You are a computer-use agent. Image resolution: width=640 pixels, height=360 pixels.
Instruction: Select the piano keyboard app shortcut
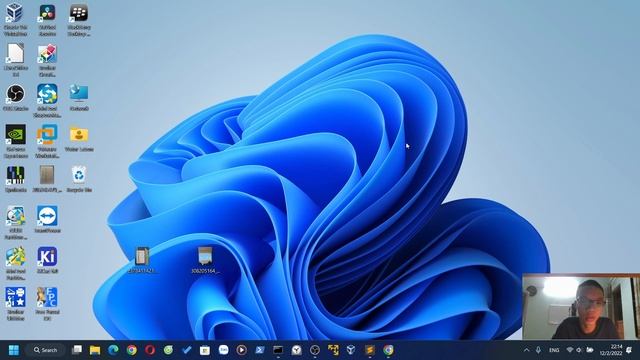16,179
